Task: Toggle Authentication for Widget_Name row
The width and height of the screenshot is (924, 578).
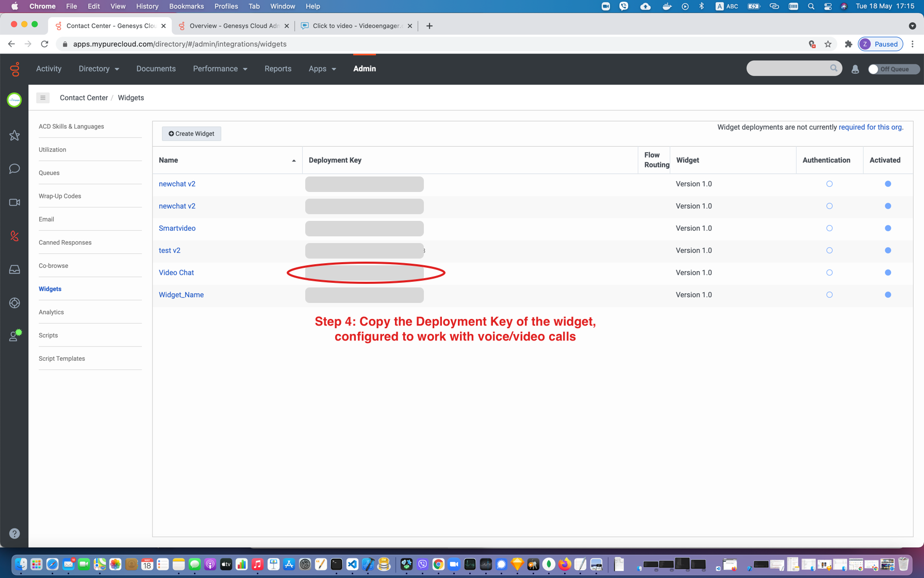Action: coord(829,295)
